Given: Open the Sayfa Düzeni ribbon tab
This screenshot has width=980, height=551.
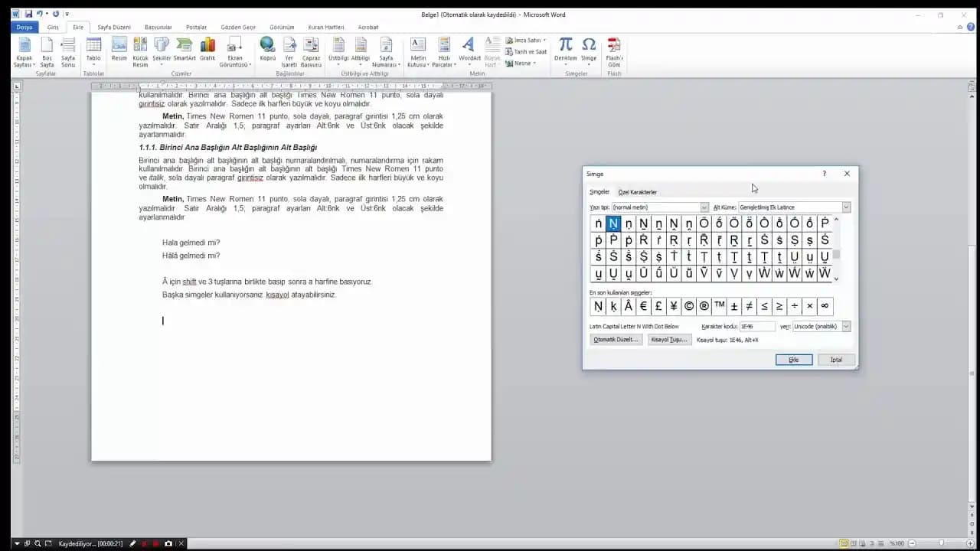Looking at the screenshot, I should click(114, 28).
